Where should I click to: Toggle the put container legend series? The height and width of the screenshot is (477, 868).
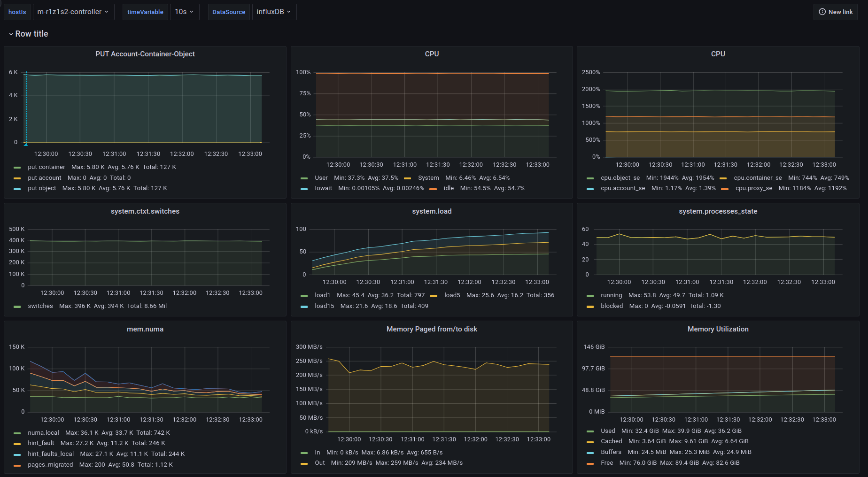click(x=46, y=167)
